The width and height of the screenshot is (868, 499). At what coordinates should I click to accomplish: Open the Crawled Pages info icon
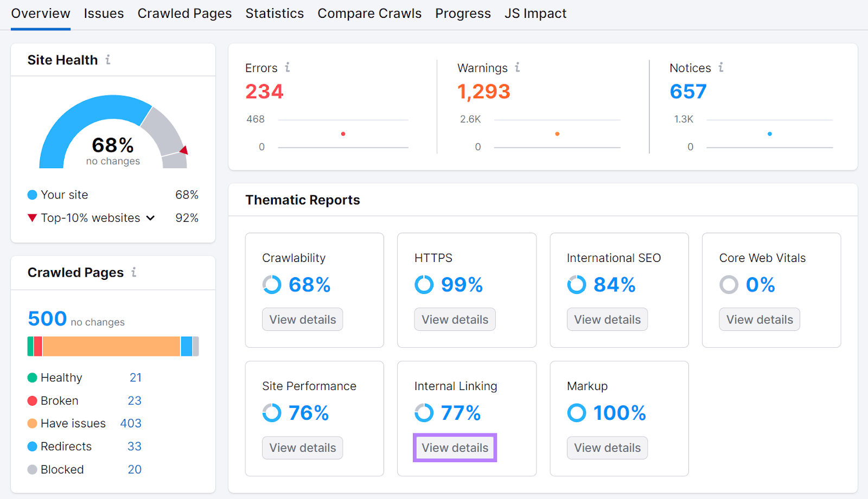tap(134, 273)
